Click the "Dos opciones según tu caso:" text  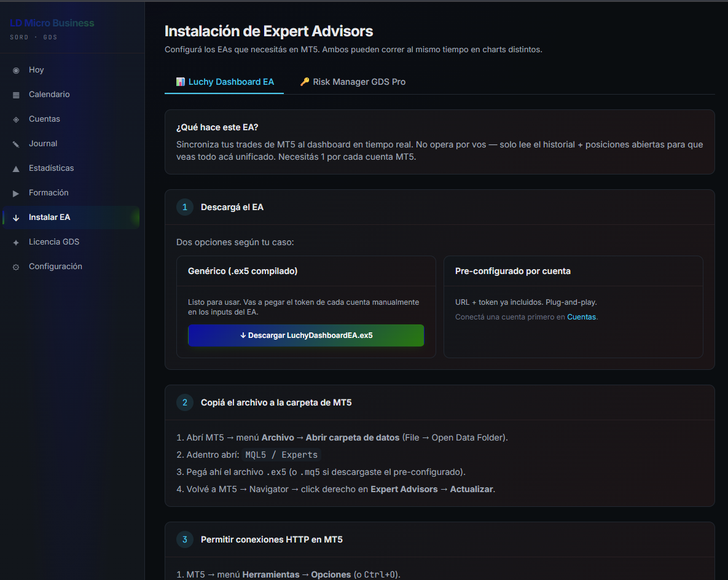tap(235, 243)
